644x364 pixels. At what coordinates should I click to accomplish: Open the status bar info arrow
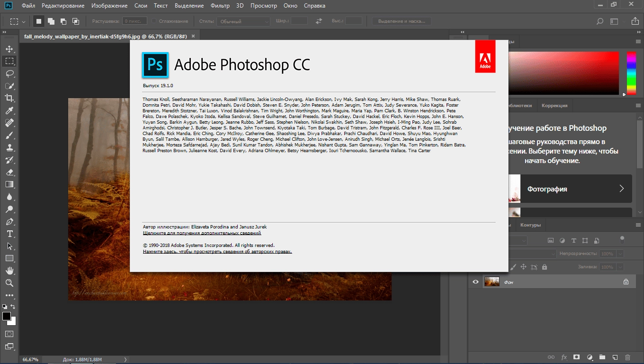[x=125, y=360]
